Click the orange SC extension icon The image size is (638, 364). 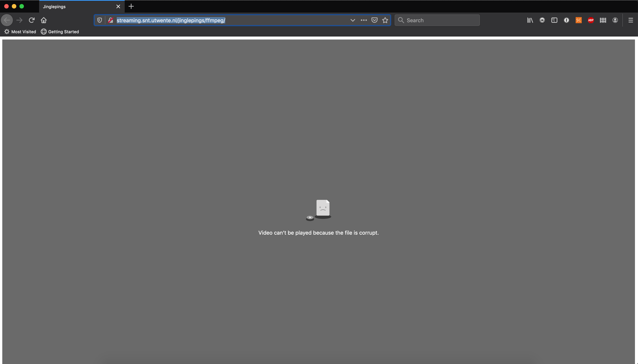tap(578, 20)
